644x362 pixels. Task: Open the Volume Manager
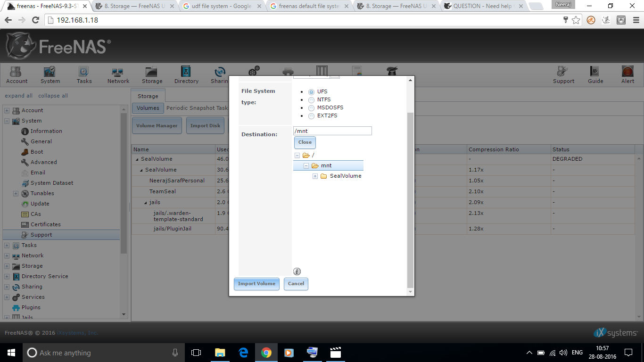[157, 126]
